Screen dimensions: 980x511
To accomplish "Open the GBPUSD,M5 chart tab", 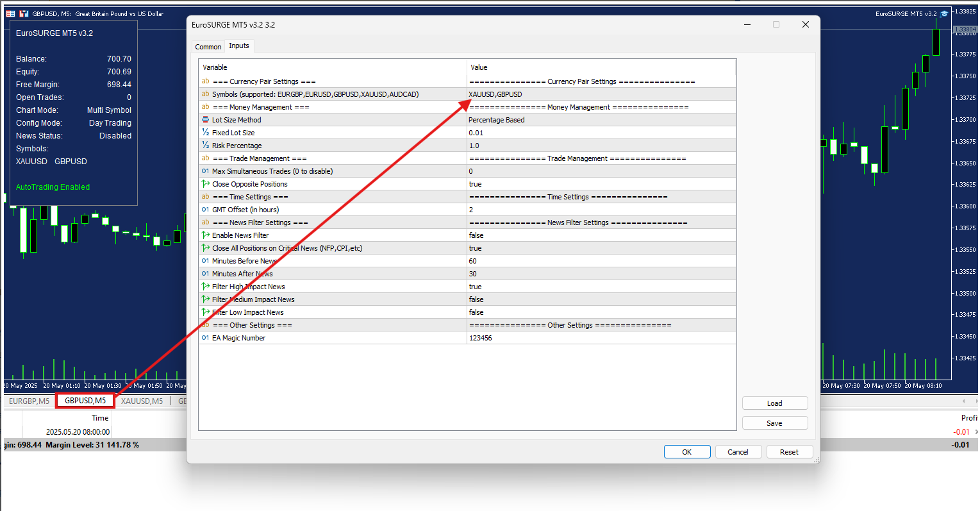I will [x=85, y=401].
